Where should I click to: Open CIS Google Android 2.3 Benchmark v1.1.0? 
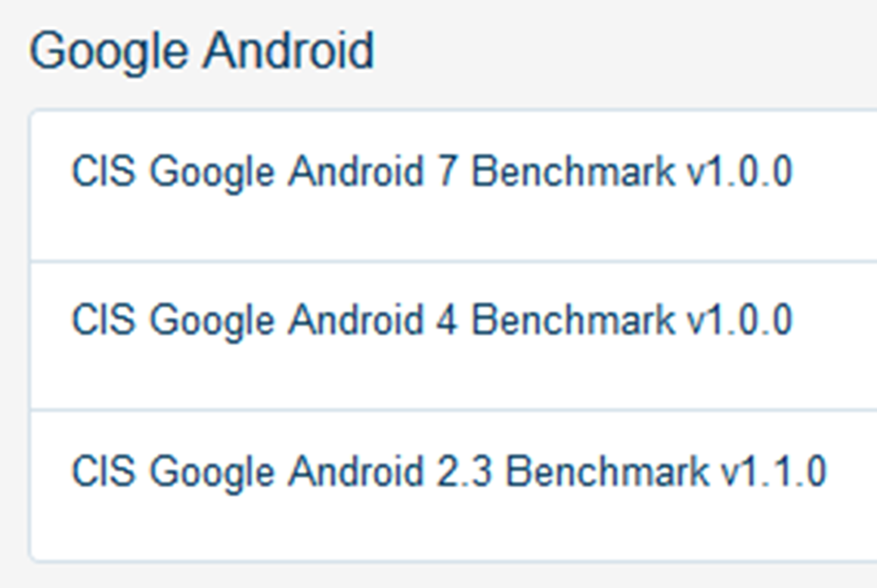(448, 472)
